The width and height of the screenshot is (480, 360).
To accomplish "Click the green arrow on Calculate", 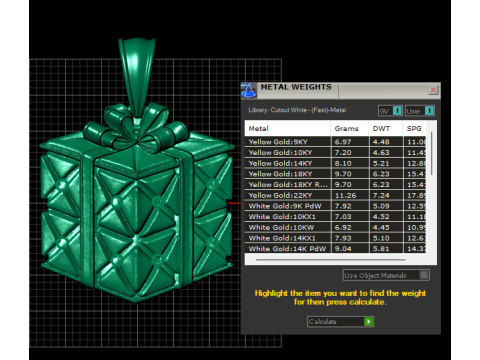I will click(x=369, y=321).
